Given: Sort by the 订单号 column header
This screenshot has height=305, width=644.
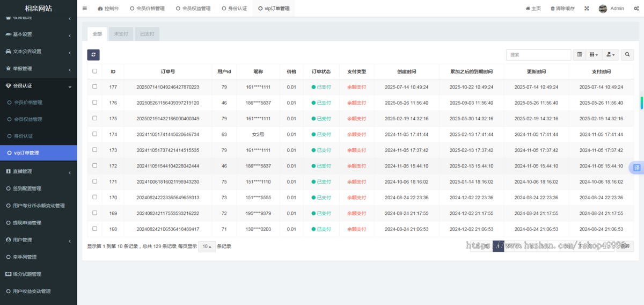Looking at the screenshot, I should pos(168,71).
